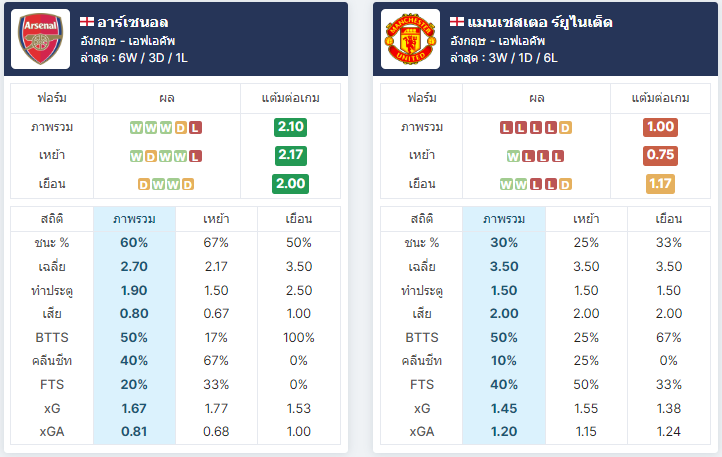Click England flag next to แมนเชสเตอร์ ยูไนเต็ด
This screenshot has width=722, height=457.
[457, 22]
